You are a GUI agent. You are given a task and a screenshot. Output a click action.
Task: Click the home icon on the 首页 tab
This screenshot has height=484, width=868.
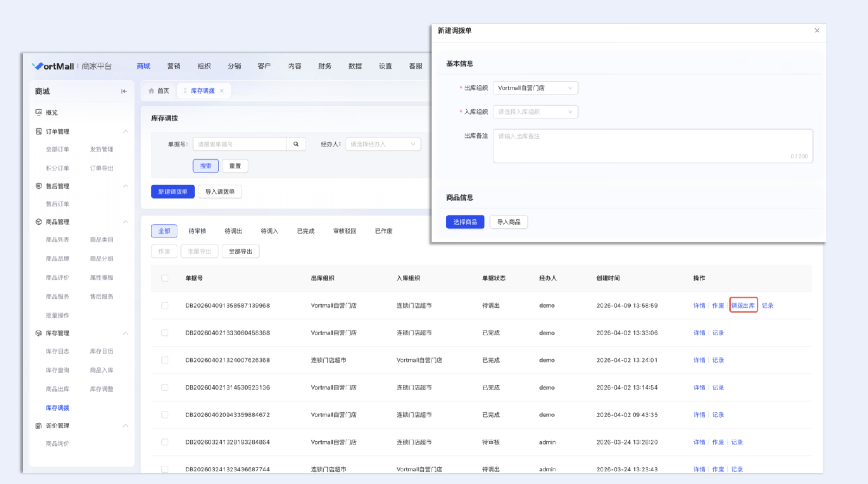pos(151,91)
